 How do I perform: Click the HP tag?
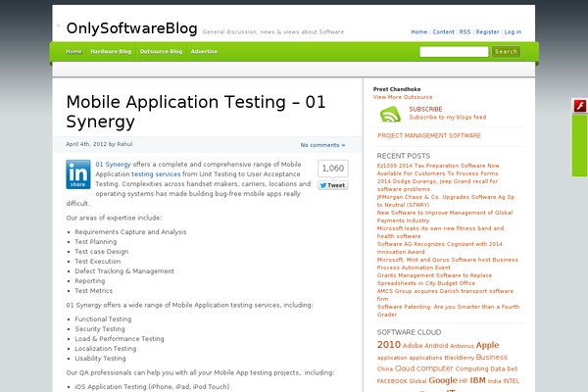click(464, 381)
